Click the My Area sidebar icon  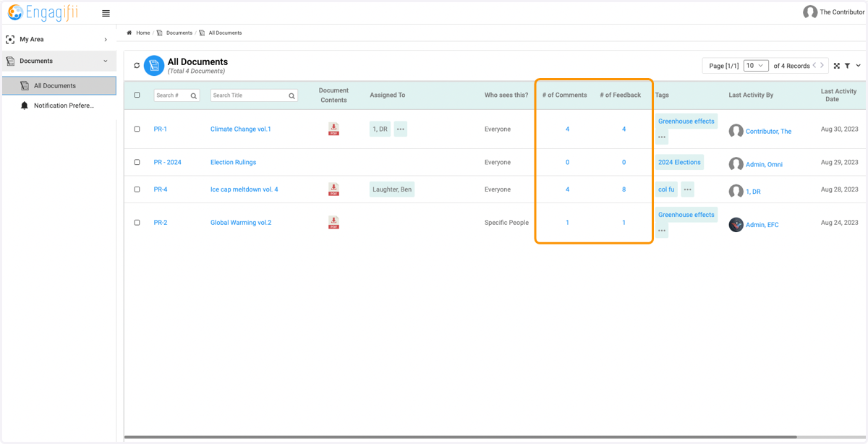(10, 39)
